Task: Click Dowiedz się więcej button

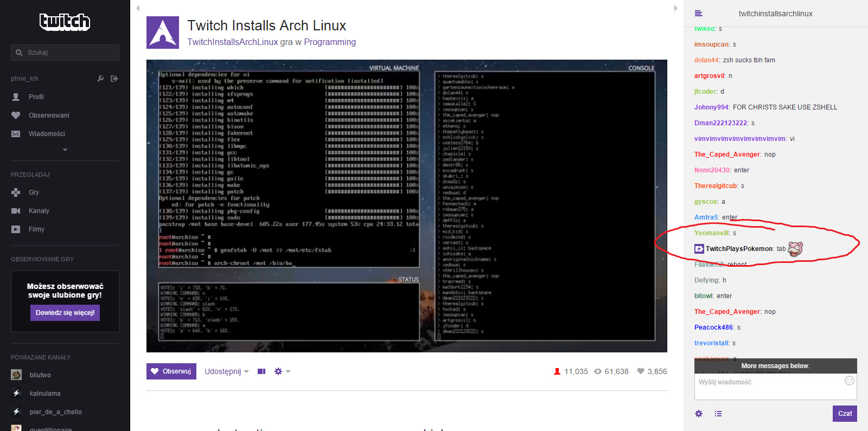Action: 65,313
